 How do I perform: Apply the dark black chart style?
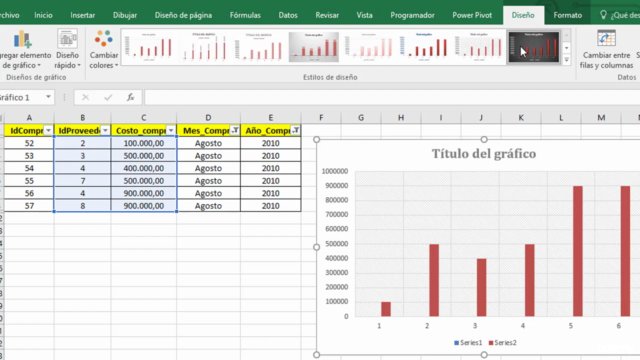coord(533,47)
